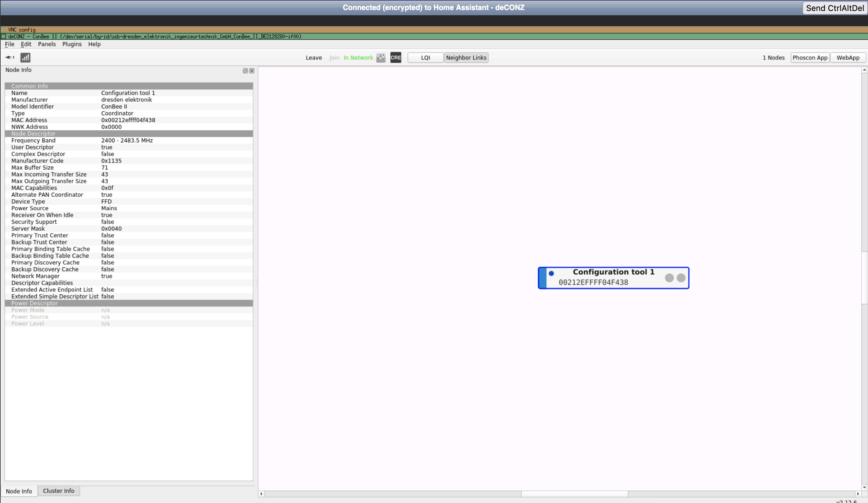Select the Primary Trust Center row
Viewport: 868px width, 503px height.
pyautogui.click(x=129, y=235)
